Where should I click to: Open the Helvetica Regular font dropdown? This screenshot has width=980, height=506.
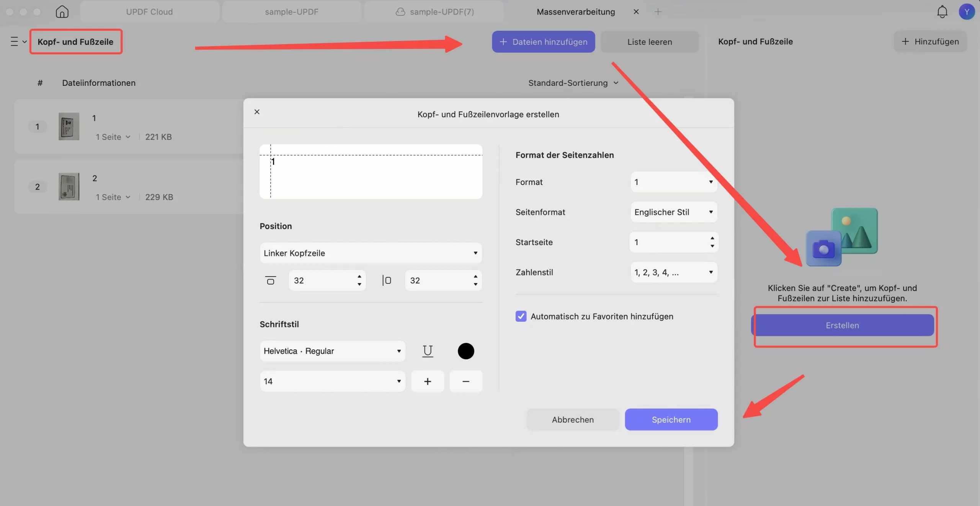coord(332,351)
